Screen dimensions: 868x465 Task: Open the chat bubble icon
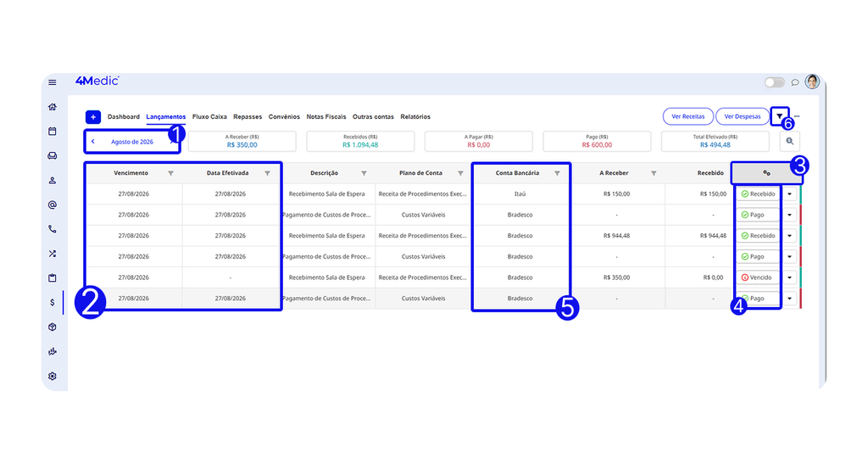coord(795,82)
